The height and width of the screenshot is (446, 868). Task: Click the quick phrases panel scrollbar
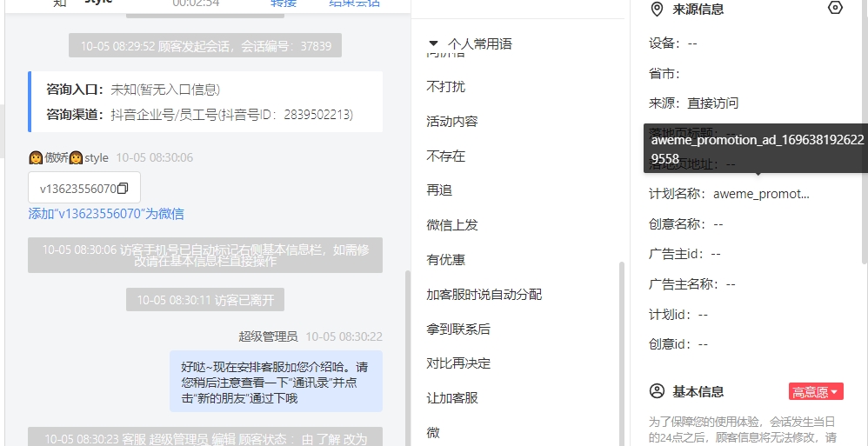coord(621,354)
